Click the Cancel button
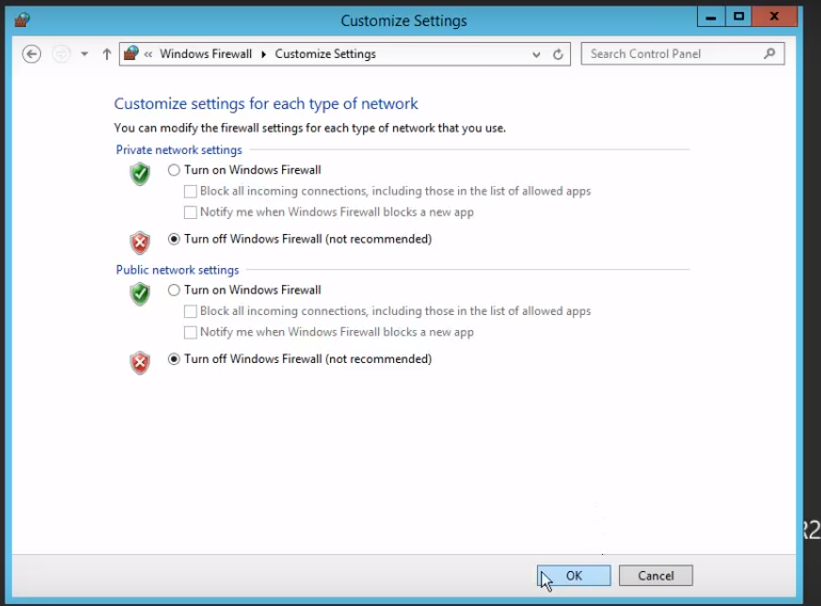The image size is (821, 606). pyautogui.click(x=656, y=576)
